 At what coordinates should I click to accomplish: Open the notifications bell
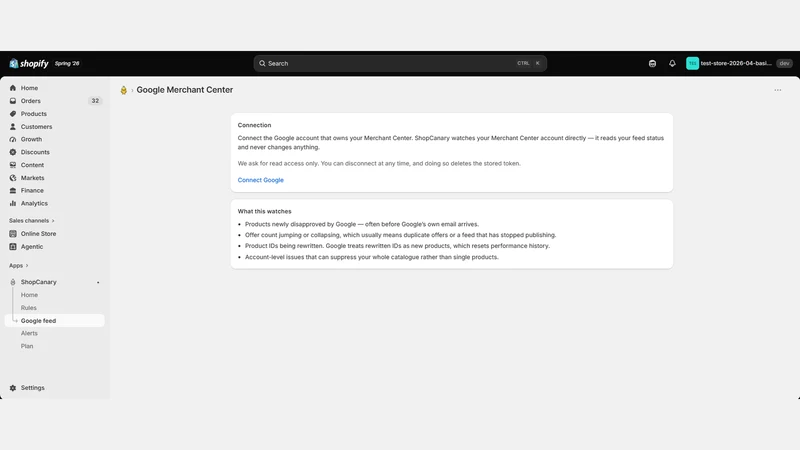[x=672, y=63]
